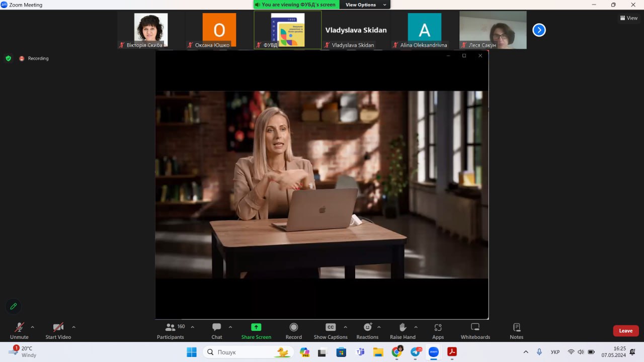Viewport: 644px width, 362px height.
Task: Click the green annotate pencil icon
Action: pyautogui.click(x=14, y=306)
